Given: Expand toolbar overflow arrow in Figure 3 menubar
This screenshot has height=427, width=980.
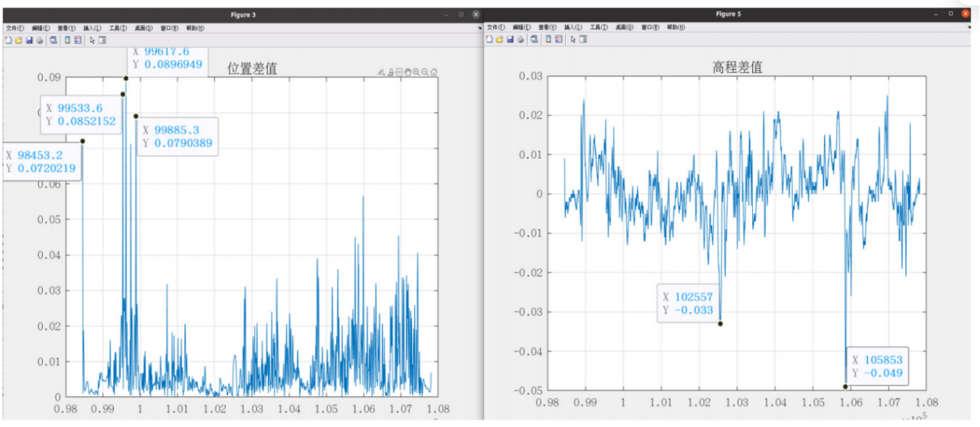Looking at the screenshot, I should (x=481, y=28).
